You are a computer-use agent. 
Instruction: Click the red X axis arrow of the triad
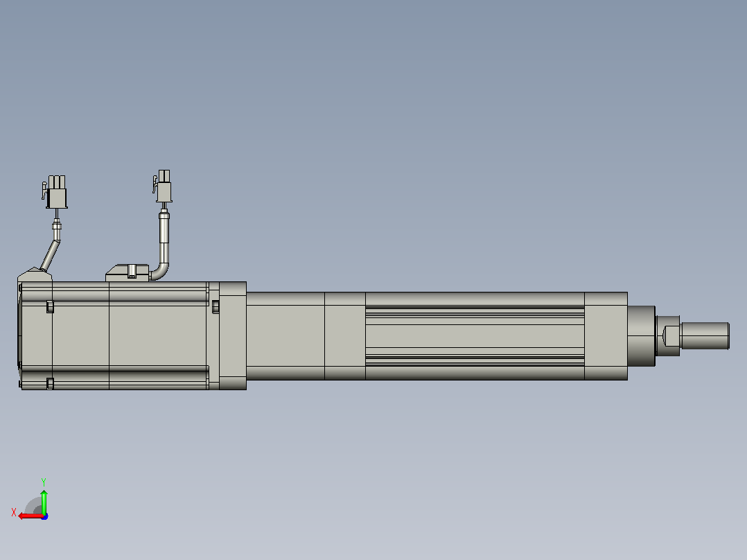click(30, 516)
